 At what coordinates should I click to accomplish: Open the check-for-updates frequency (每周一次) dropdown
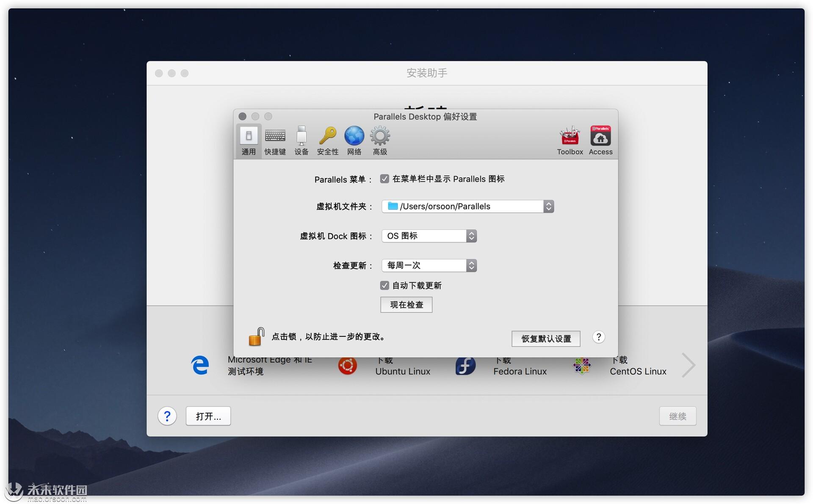[x=471, y=266]
